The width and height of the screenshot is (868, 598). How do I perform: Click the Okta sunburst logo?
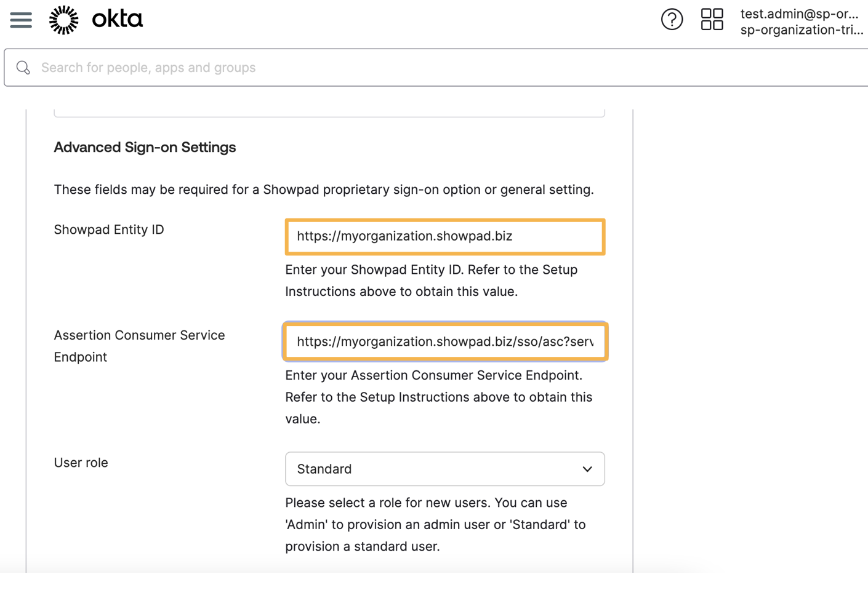point(64,20)
